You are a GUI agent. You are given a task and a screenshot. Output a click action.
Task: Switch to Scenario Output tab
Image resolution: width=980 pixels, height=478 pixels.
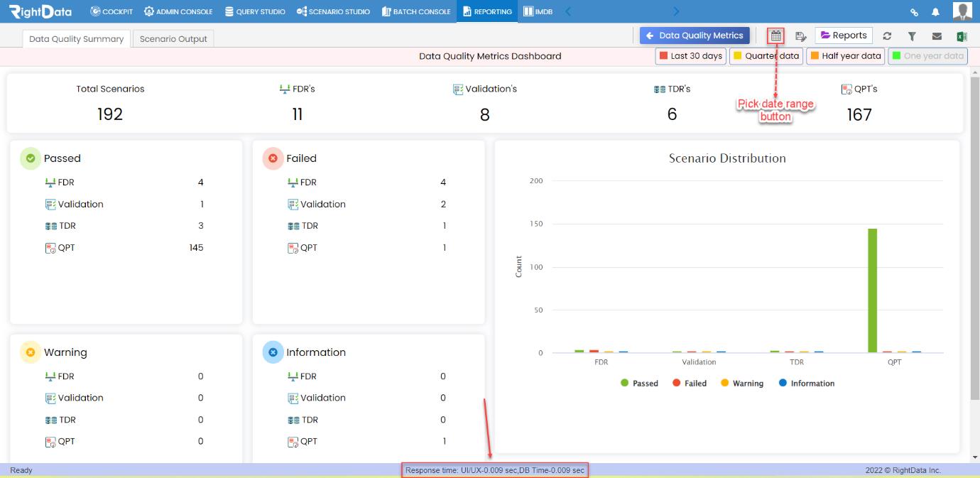(x=173, y=39)
